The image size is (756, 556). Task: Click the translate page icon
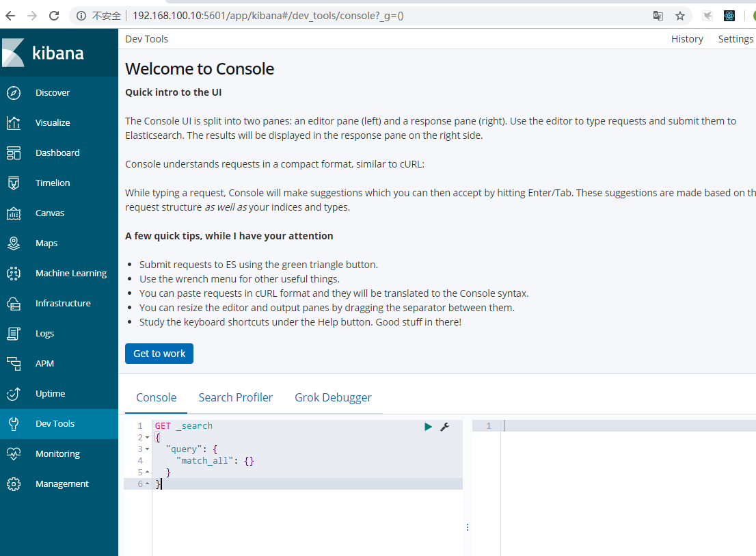coord(658,16)
